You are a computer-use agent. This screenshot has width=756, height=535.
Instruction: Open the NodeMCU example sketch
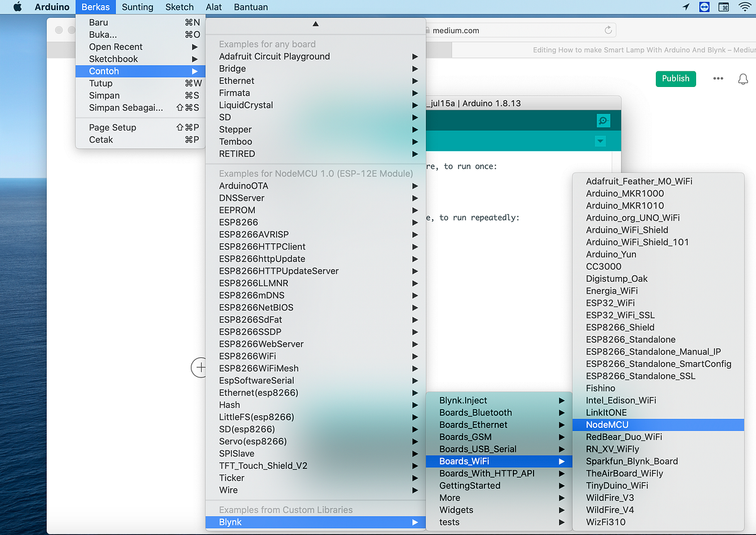tap(658, 425)
